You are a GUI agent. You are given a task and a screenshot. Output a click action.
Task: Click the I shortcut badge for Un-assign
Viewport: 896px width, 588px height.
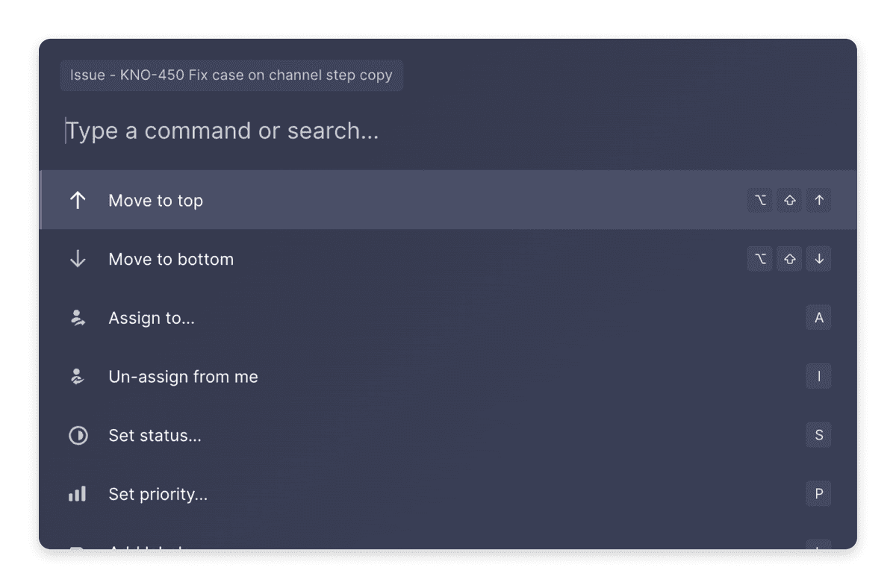(818, 376)
